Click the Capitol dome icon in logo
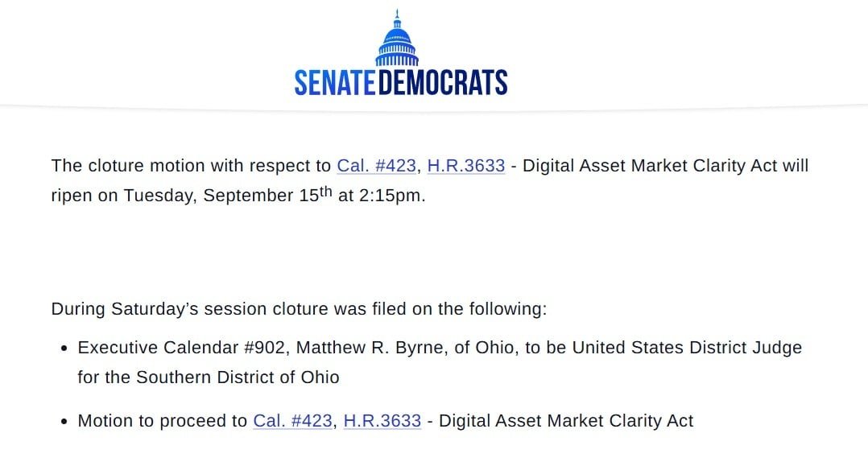Screen dimensions: 868x466 [x=397, y=38]
